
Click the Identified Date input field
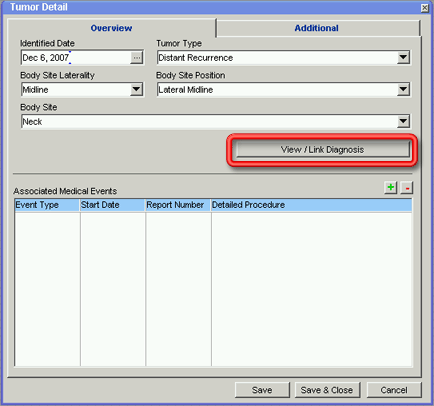point(76,58)
